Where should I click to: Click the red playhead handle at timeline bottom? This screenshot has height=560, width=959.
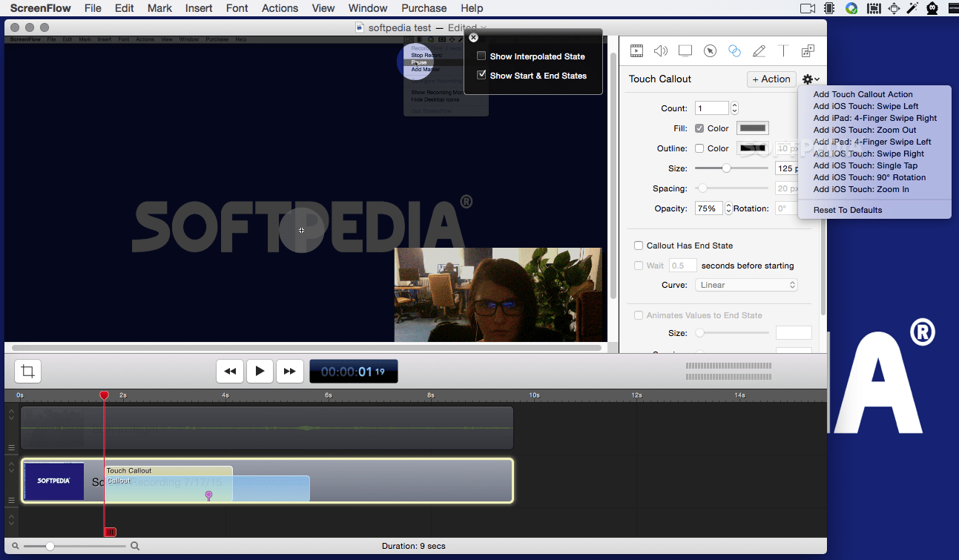point(110,532)
